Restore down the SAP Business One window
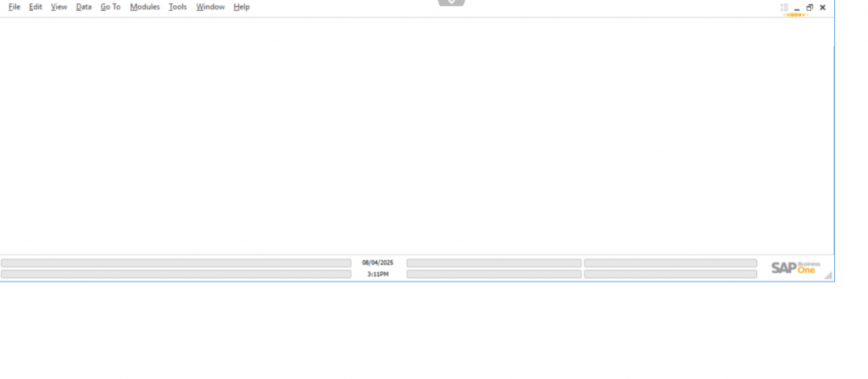 [x=810, y=7]
